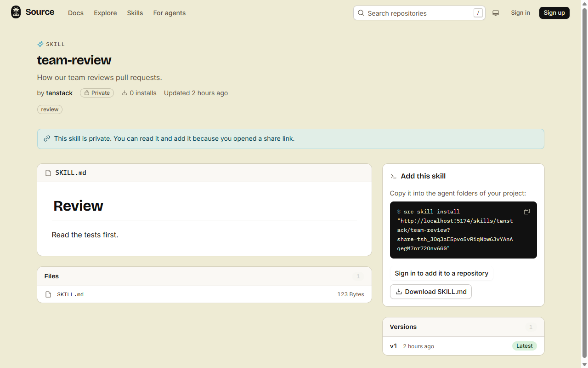Click the Source brand name

click(40, 12)
